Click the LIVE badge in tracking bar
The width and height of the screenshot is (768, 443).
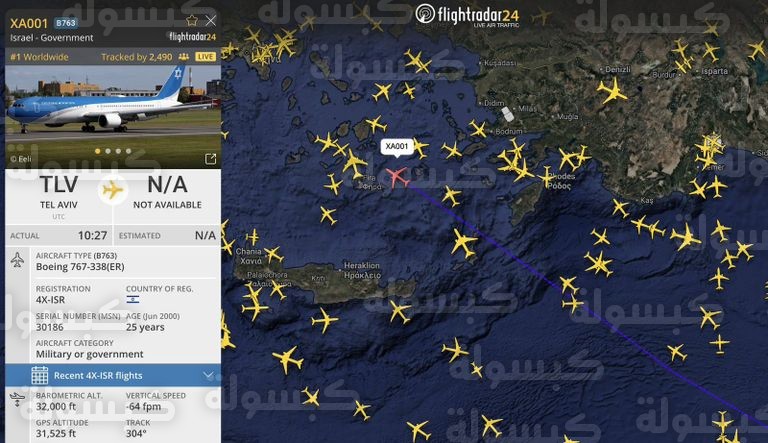tap(205, 57)
